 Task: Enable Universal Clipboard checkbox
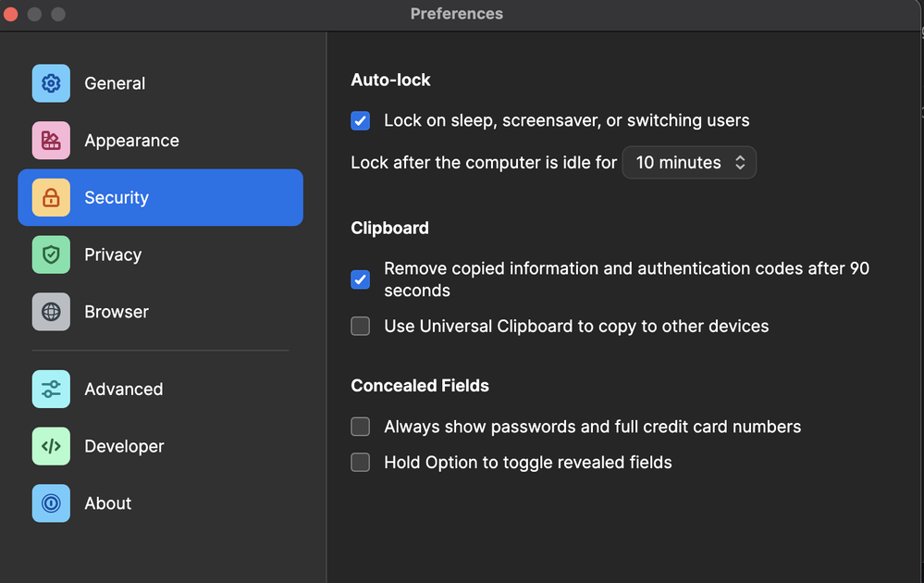coord(361,326)
